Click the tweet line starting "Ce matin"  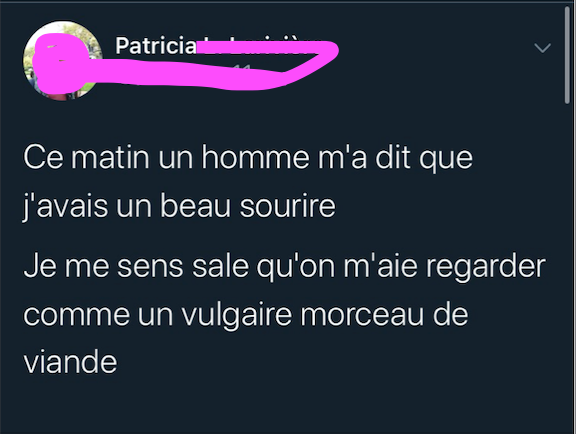click(x=248, y=158)
